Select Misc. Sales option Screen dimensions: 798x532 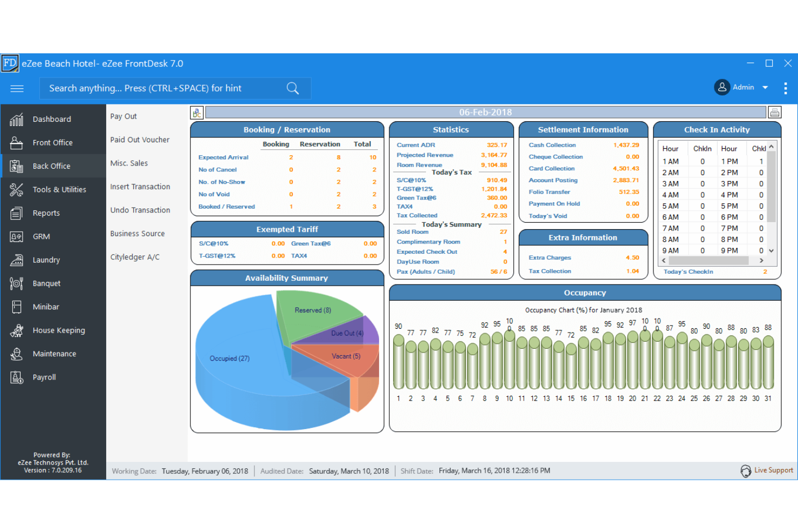[x=129, y=163]
